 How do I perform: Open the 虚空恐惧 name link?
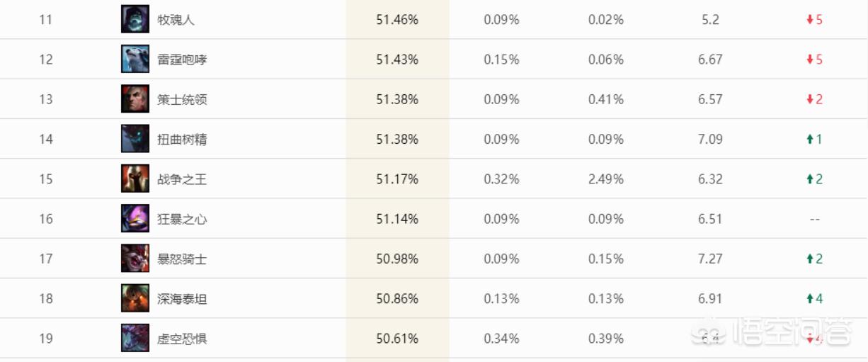click(182, 339)
